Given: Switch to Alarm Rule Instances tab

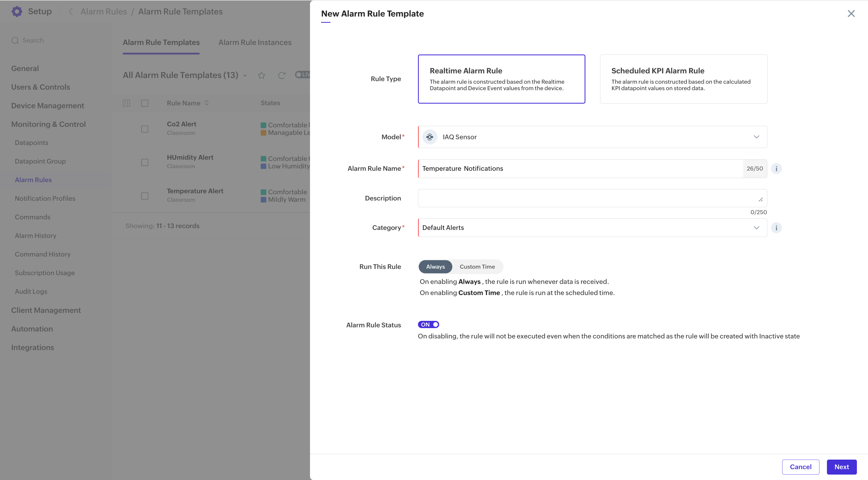Looking at the screenshot, I should pos(255,42).
